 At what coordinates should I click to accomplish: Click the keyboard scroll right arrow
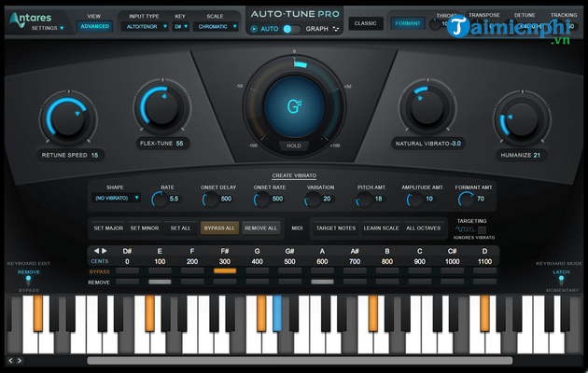(20, 361)
